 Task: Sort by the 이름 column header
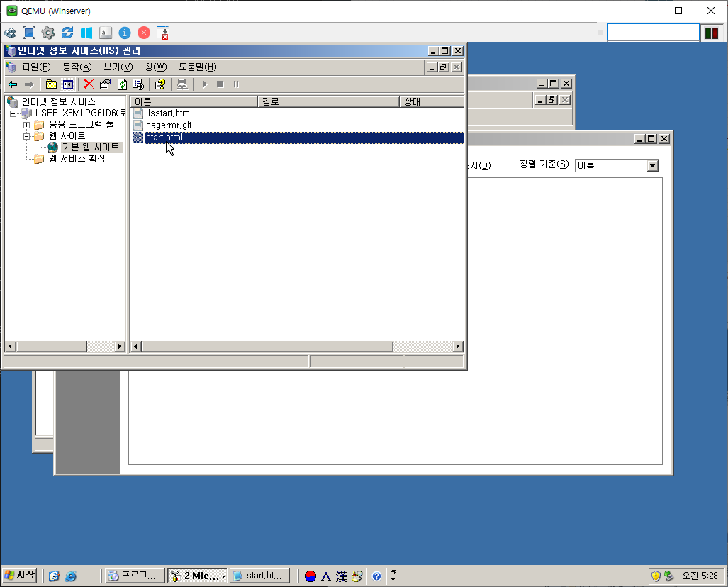[194, 101]
